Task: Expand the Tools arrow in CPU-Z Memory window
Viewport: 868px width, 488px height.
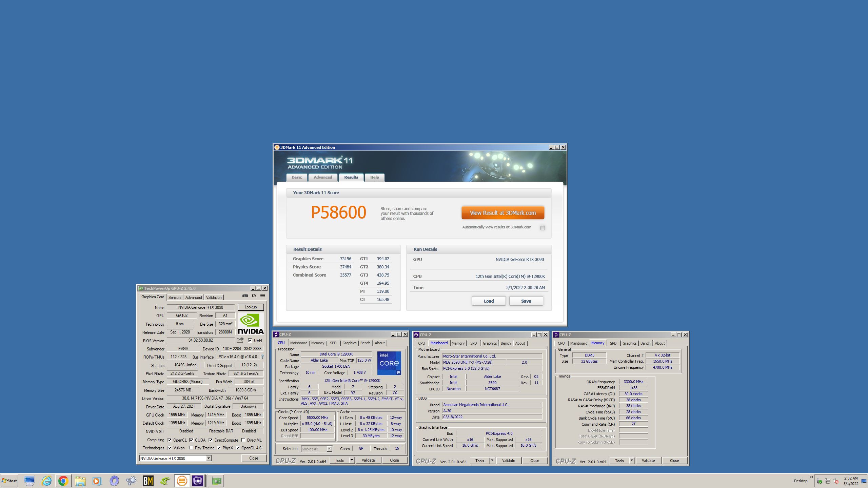Action: coord(632,461)
